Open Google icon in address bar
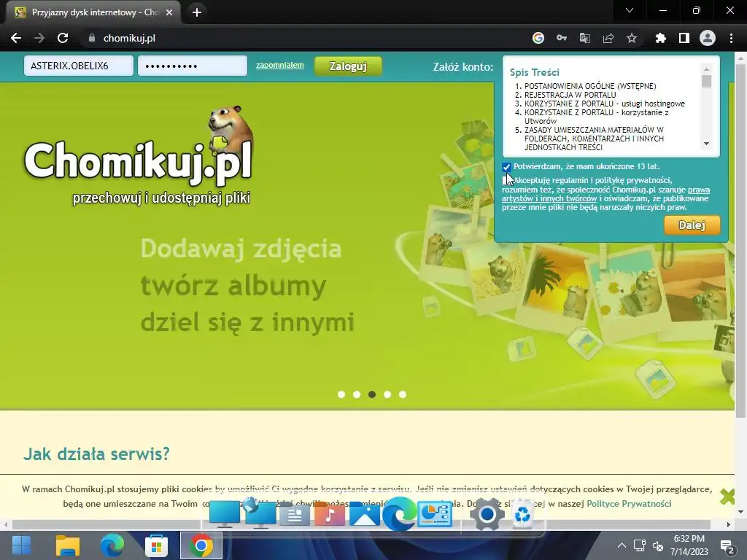 [538, 38]
